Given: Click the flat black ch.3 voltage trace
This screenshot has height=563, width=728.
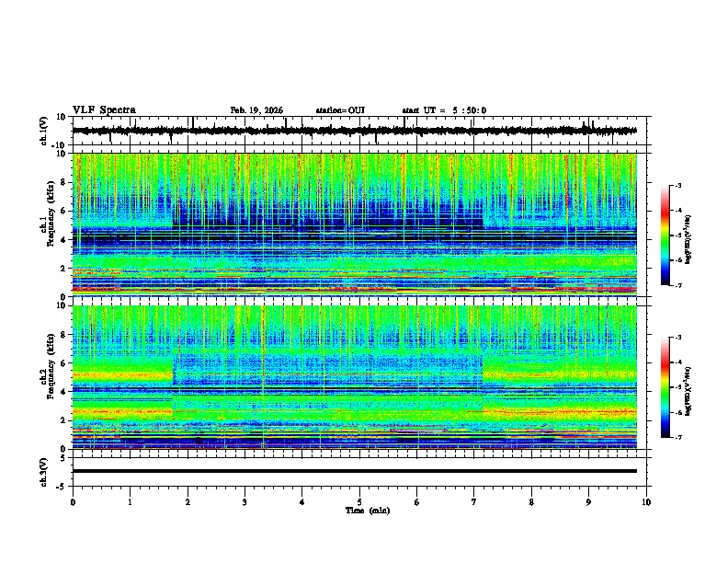Looking at the screenshot, I should [x=355, y=471].
